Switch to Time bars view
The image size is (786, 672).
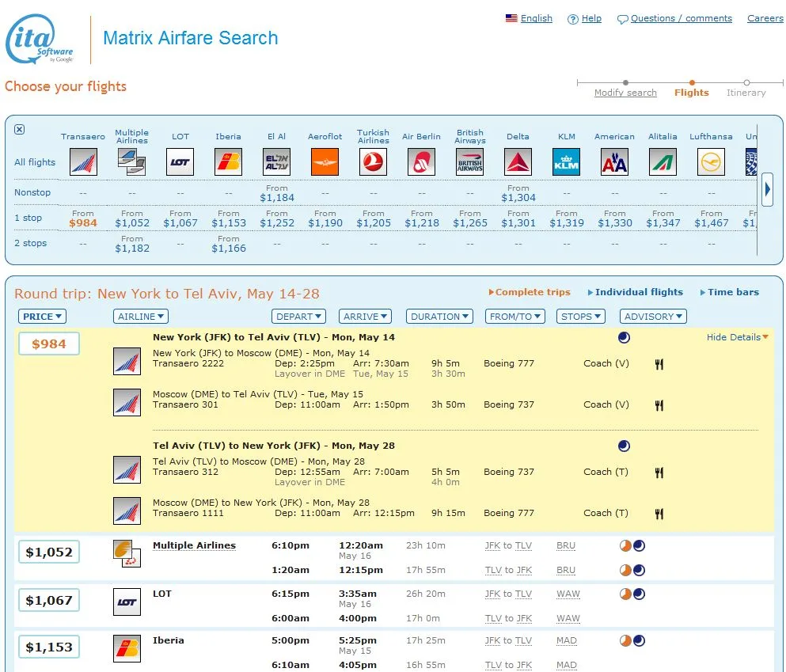[x=729, y=292]
